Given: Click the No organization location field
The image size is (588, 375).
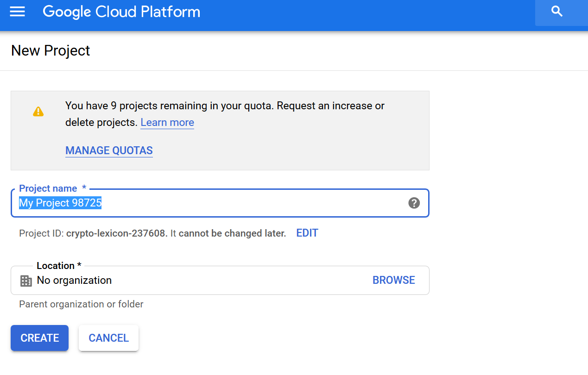Looking at the screenshot, I should click(x=185, y=281).
